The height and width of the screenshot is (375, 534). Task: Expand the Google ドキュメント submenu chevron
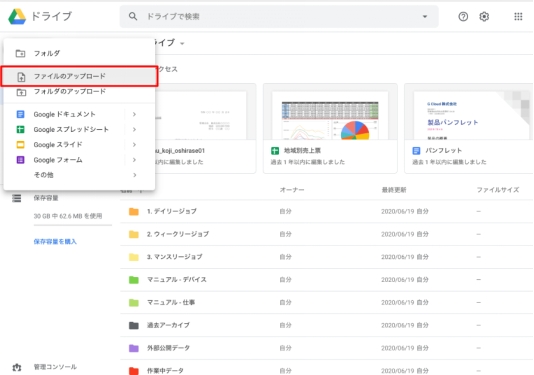[x=134, y=114]
